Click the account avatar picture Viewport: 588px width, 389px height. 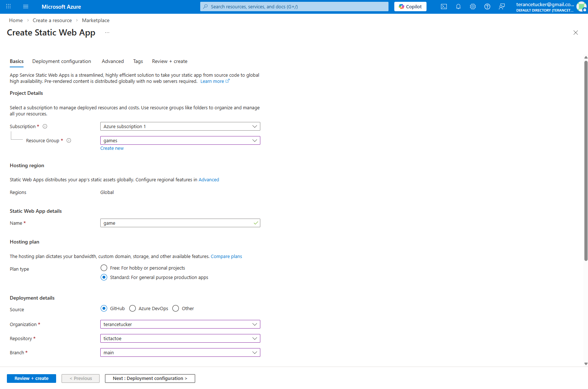point(581,7)
